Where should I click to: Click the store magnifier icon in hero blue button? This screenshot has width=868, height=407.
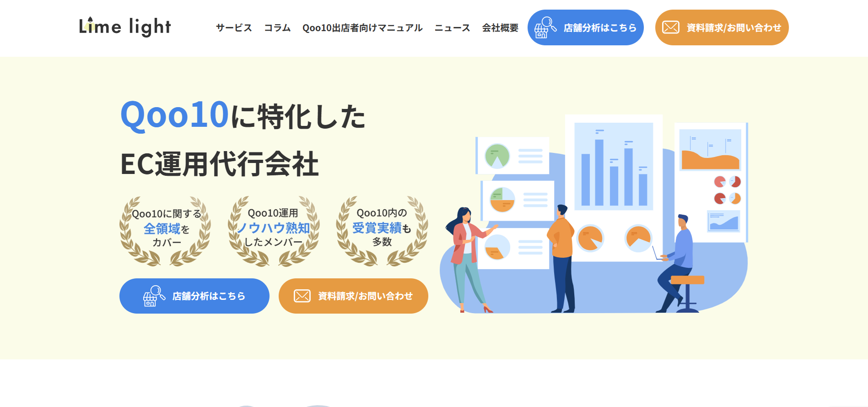click(x=154, y=296)
